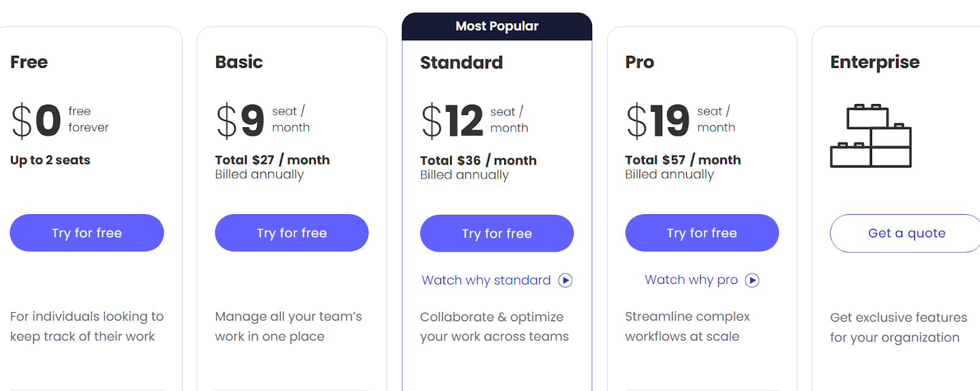Click the Up to 2 seats text
Viewport: 980px width, 391px height.
[x=50, y=160]
